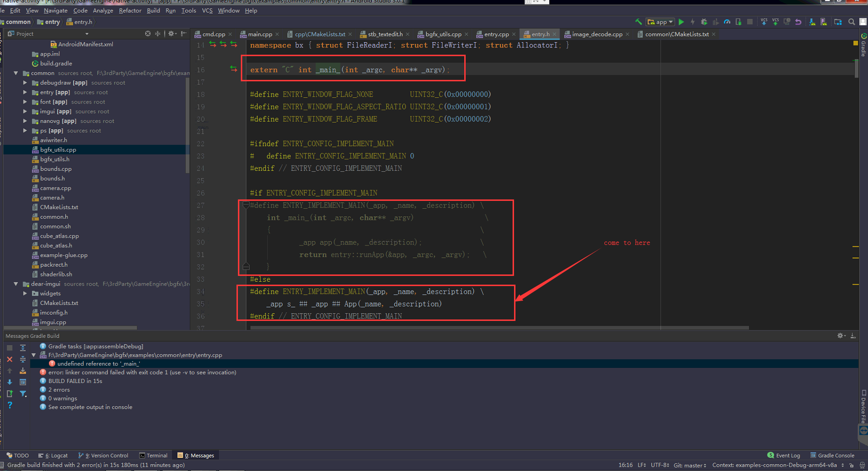The width and height of the screenshot is (868, 471).
Task: Build the project with the Make hammer icon
Action: click(639, 21)
